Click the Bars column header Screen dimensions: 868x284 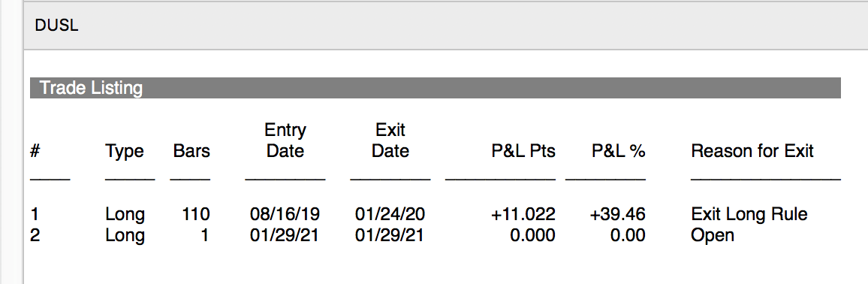[191, 151]
